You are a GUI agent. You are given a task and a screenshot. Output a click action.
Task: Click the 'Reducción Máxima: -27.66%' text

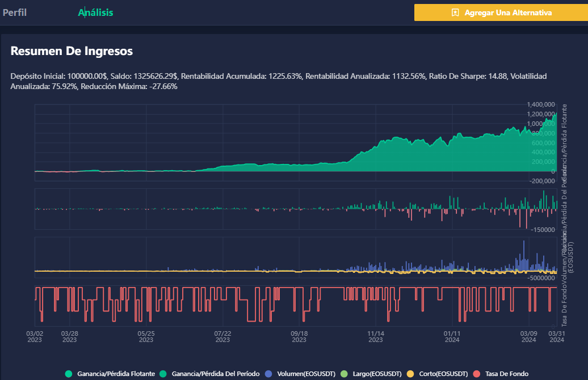[x=129, y=86]
